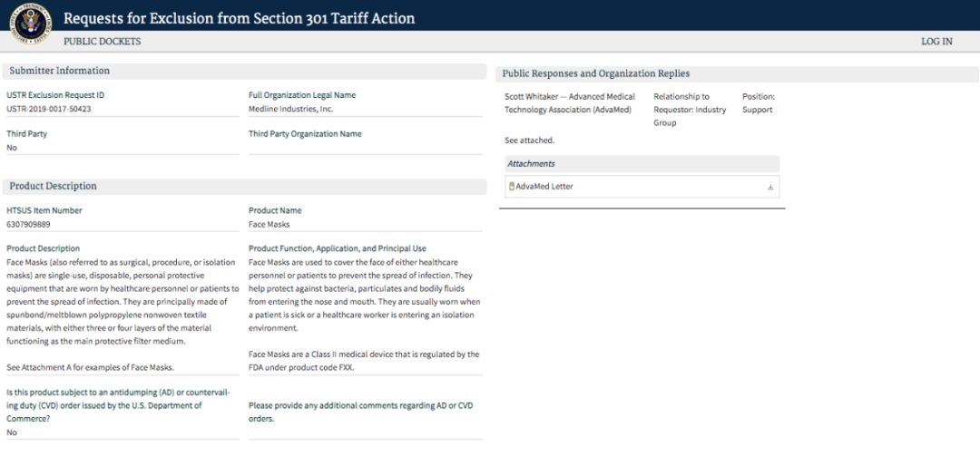The height and width of the screenshot is (456, 980).
Task: Click the Third Party No value
Action: pos(12,148)
